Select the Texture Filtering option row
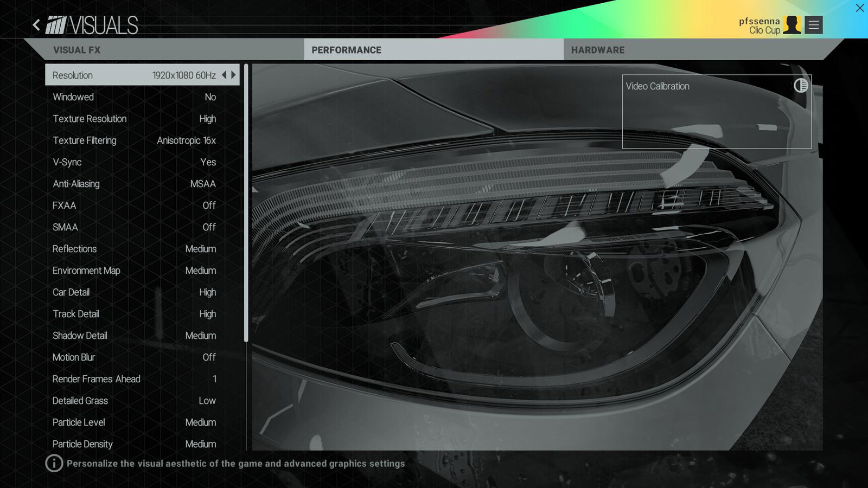The height and width of the screenshot is (488, 868). (x=142, y=140)
